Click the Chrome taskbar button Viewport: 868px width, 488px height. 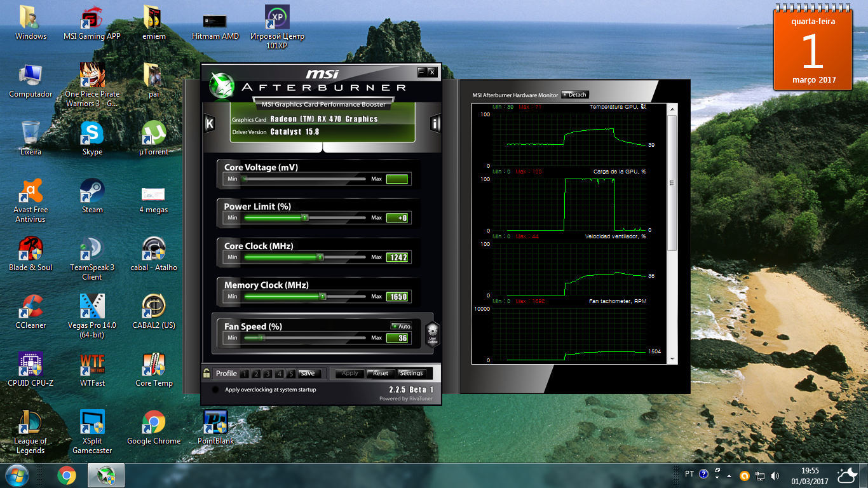pos(67,475)
